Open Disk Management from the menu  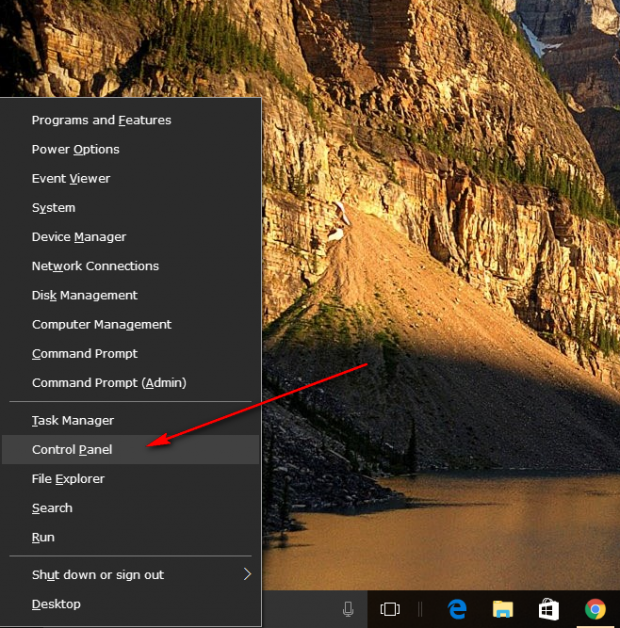(x=85, y=295)
